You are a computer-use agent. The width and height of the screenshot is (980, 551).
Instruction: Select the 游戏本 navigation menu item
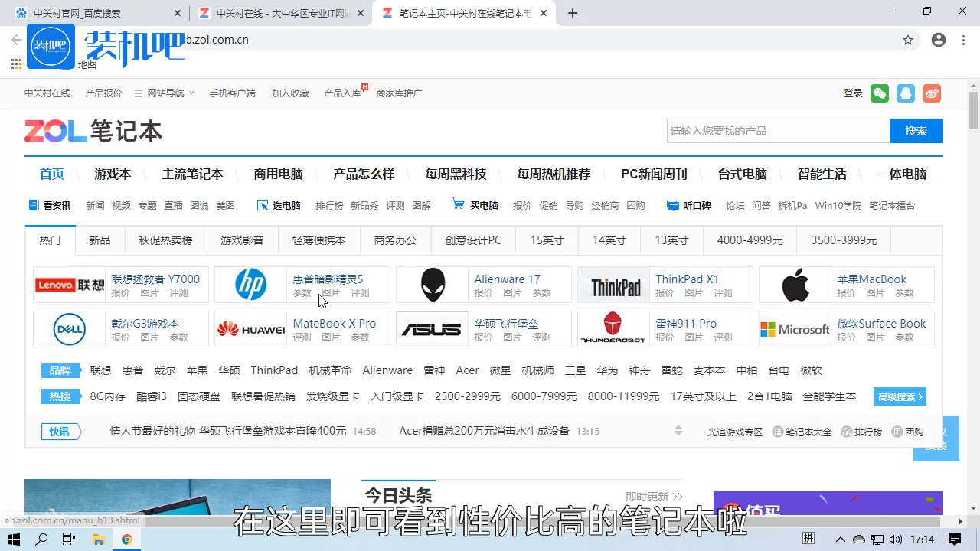[x=112, y=174]
